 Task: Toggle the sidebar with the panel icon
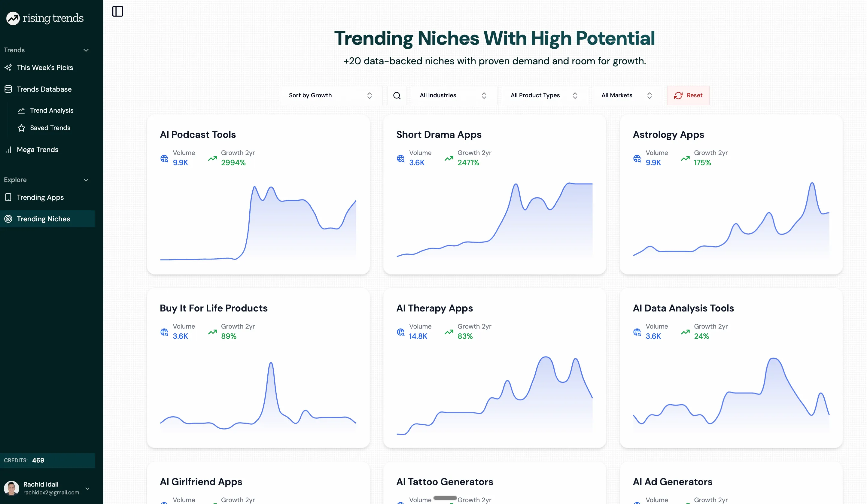[x=117, y=11]
